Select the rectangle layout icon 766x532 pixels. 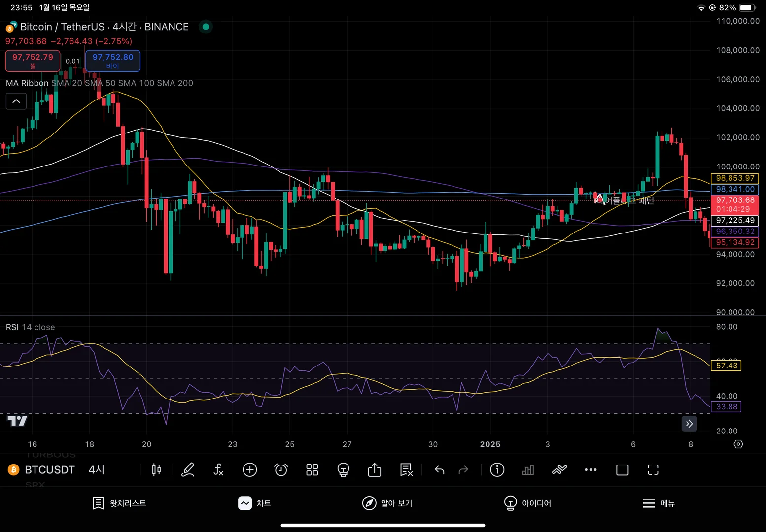(x=622, y=470)
